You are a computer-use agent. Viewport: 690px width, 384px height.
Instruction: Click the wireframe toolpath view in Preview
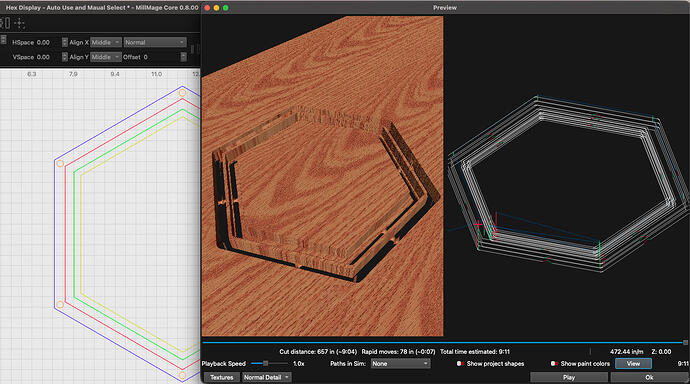point(566,176)
